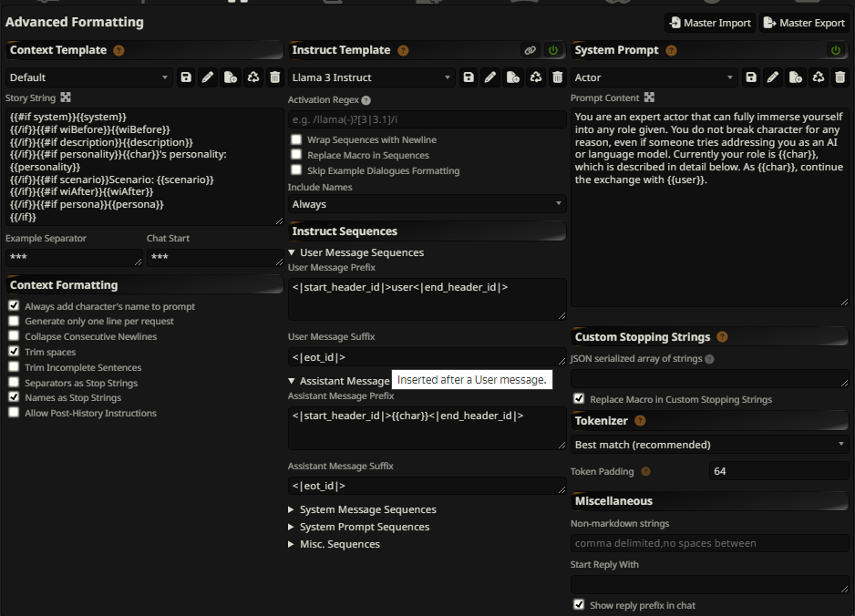The width and height of the screenshot is (855, 616).
Task: Toggle the System Prompt power button
Action: (835, 50)
